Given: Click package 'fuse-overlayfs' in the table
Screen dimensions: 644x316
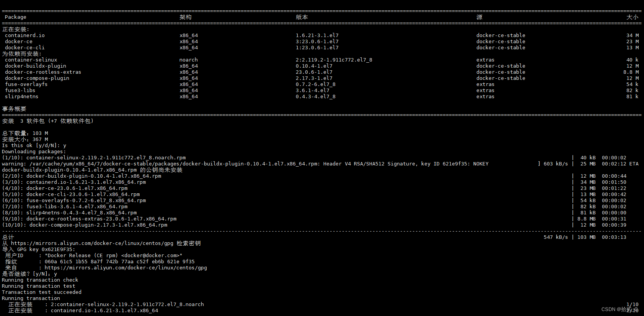Looking at the screenshot, I should (x=26, y=84).
